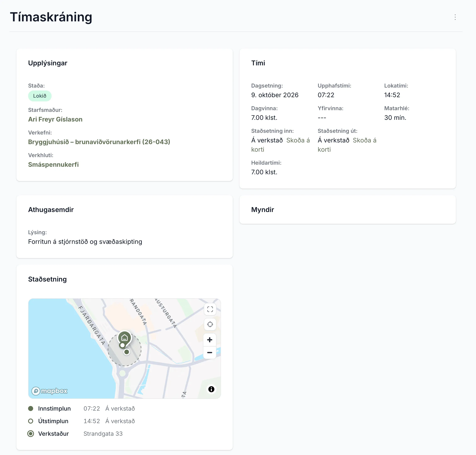The height and width of the screenshot is (455, 476).
Task: Click the address Strandgata 33
Action: [103, 434]
